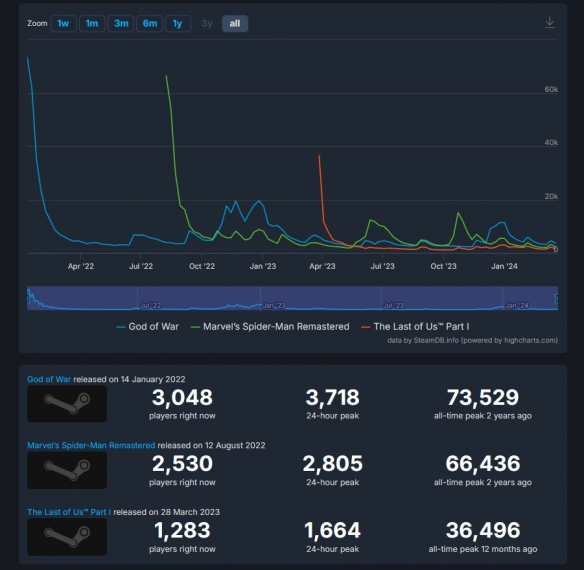
Task: Click the Jul '22 label on the main chart axis
Action: point(141,266)
